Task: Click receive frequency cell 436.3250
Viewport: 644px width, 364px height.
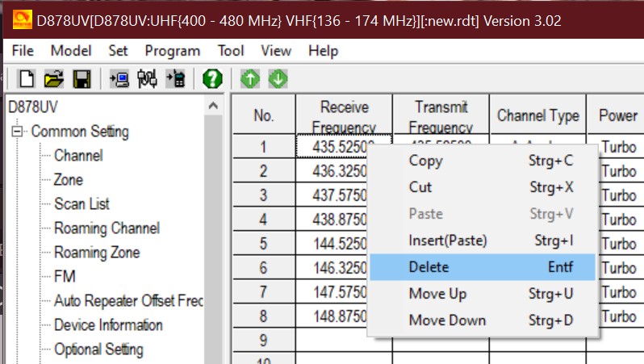Action: (332, 171)
